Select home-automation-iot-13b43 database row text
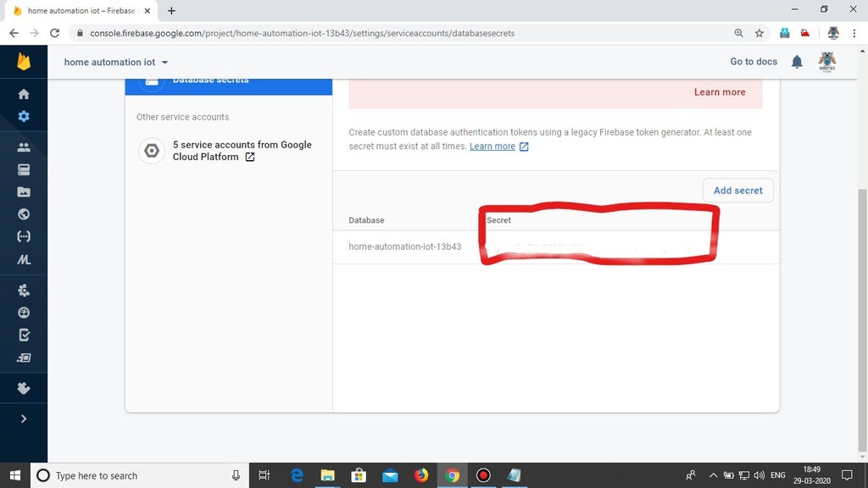Viewport: 868px width, 488px height. [404, 247]
